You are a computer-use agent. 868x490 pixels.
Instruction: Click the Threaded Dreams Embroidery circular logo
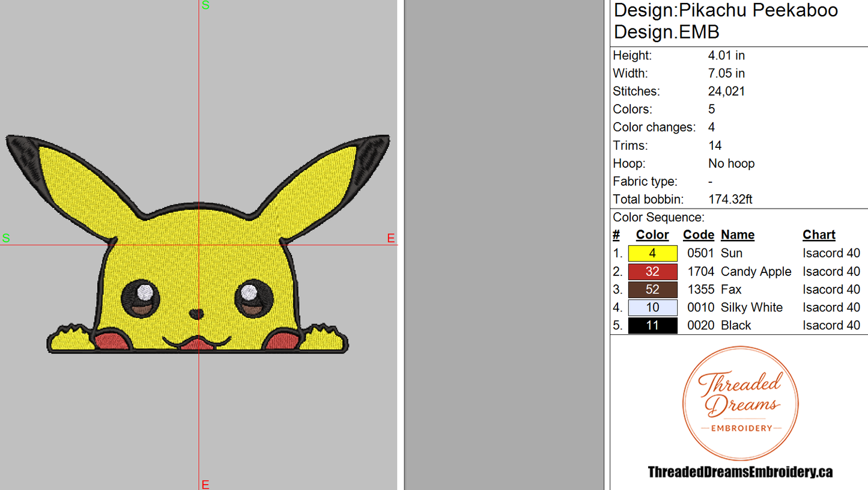pyautogui.click(x=740, y=403)
